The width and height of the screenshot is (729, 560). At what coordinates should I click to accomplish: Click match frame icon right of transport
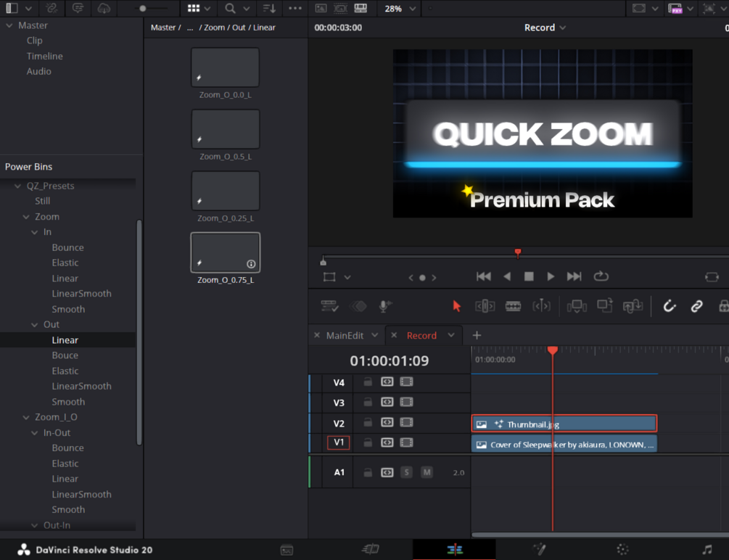pyautogui.click(x=712, y=277)
